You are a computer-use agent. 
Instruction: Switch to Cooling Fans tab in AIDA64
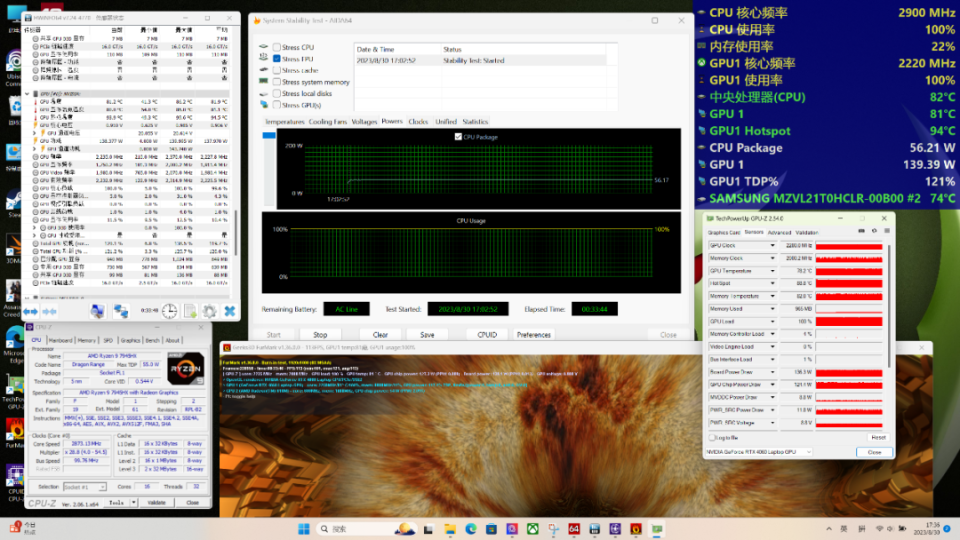click(x=328, y=121)
